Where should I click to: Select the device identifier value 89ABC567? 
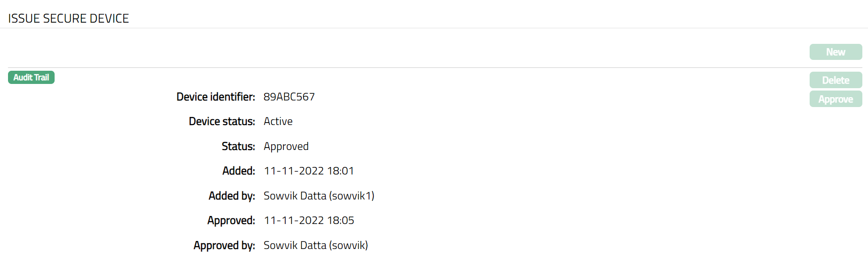(289, 97)
